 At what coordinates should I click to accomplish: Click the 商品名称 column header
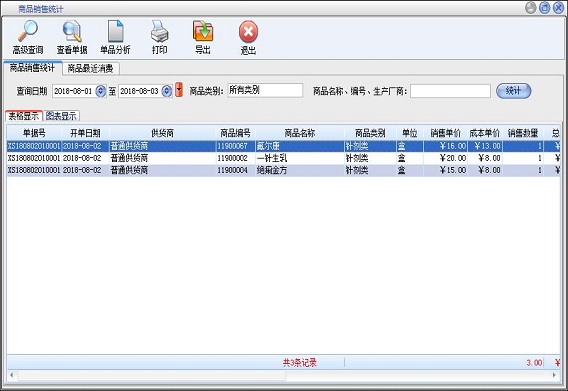(300, 133)
